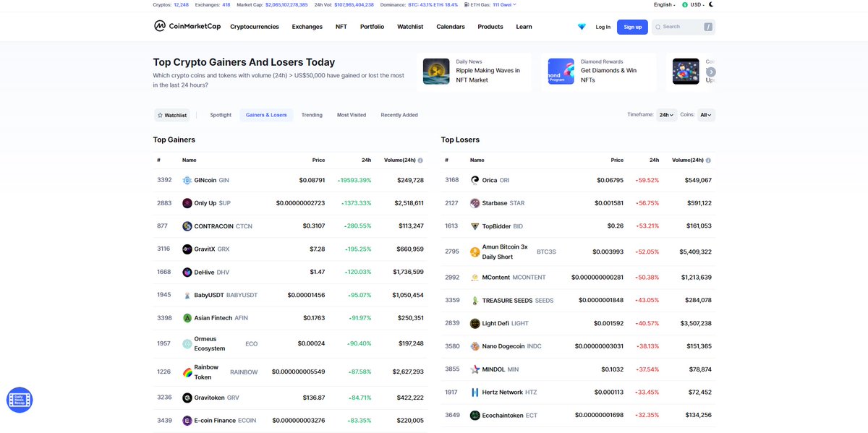Screen dimensions: 868x433
Task: Open the Cryptocurrencies menu
Action: (x=255, y=27)
